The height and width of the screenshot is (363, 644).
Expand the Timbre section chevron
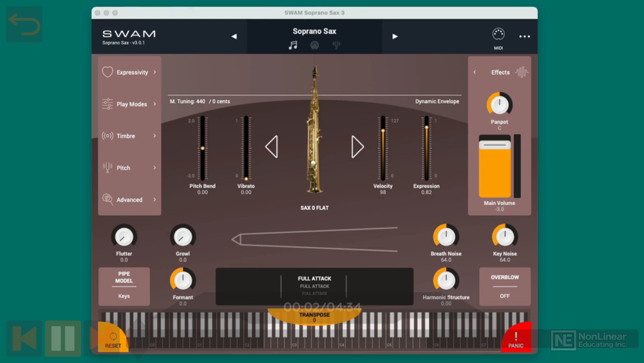point(155,135)
